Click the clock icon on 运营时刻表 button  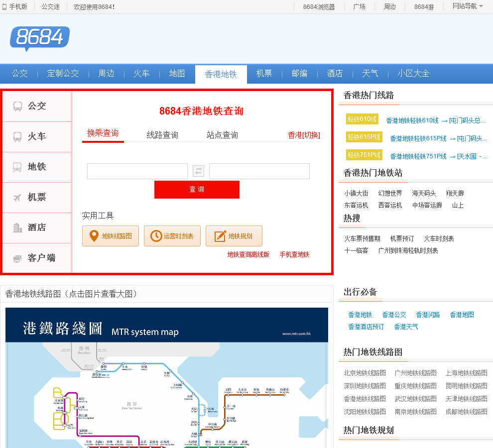(x=156, y=236)
